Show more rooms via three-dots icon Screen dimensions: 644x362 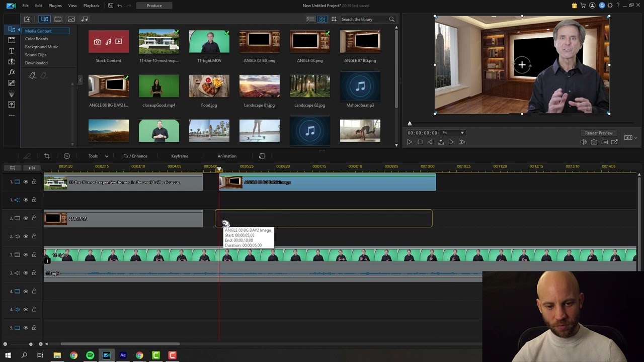point(12,115)
